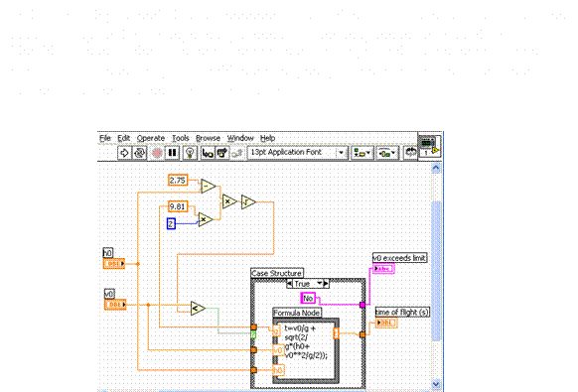This screenshot has width=578, height=392.
Task: Pause the VI execution
Action: [172, 153]
